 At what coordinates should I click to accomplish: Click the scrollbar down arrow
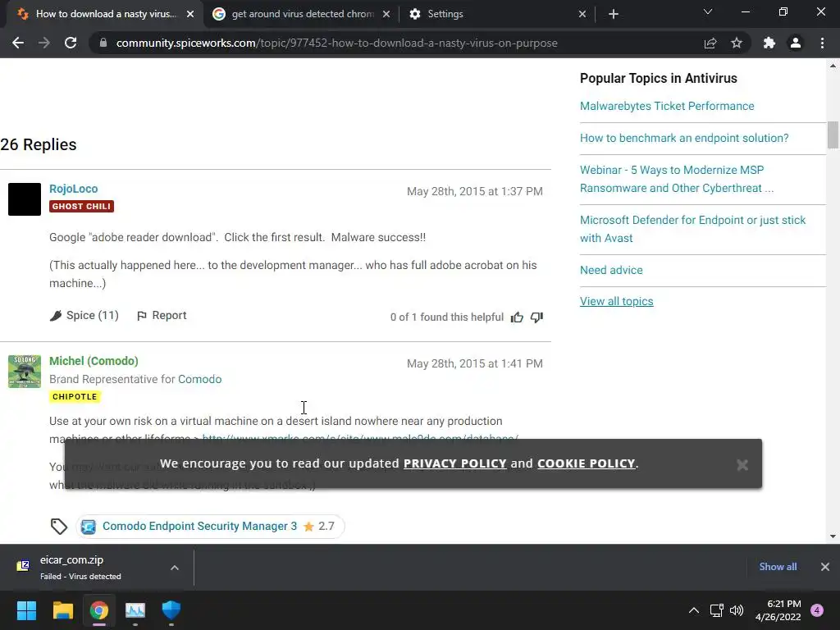click(x=833, y=536)
